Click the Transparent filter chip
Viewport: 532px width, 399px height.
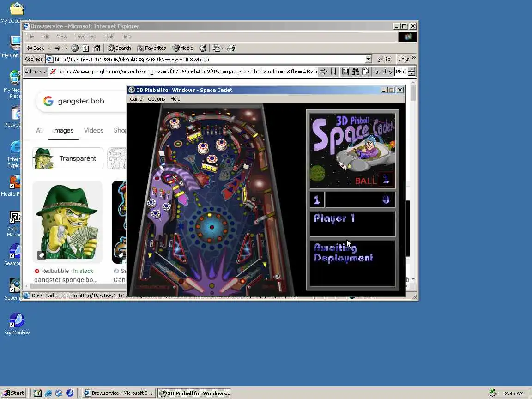coord(68,158)
